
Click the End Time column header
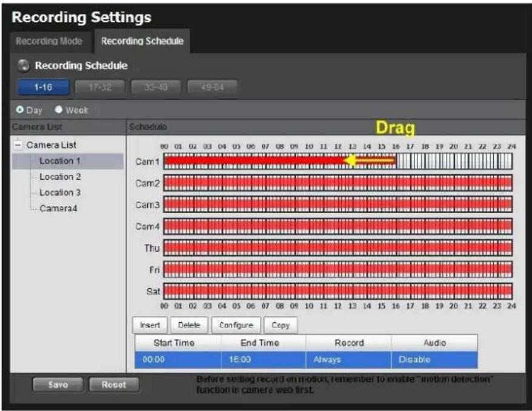click(x=264, y=343)
